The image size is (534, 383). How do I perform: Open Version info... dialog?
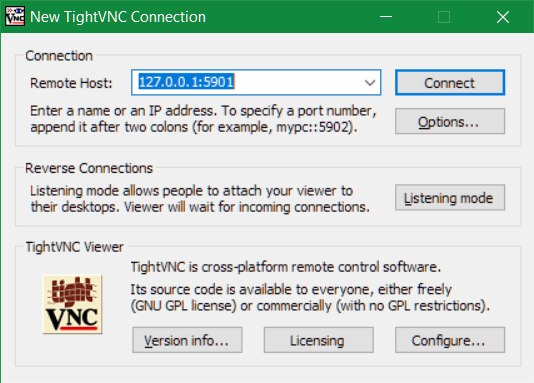coord(187,340)
